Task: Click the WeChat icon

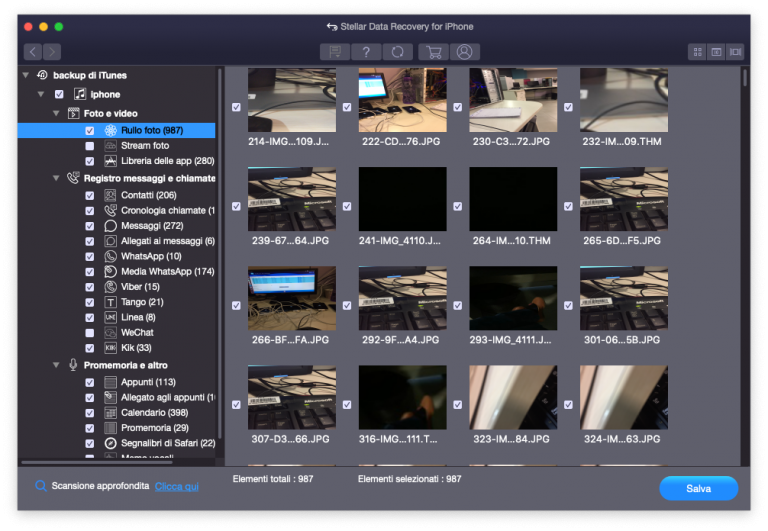Action: [x=111, y=333]
